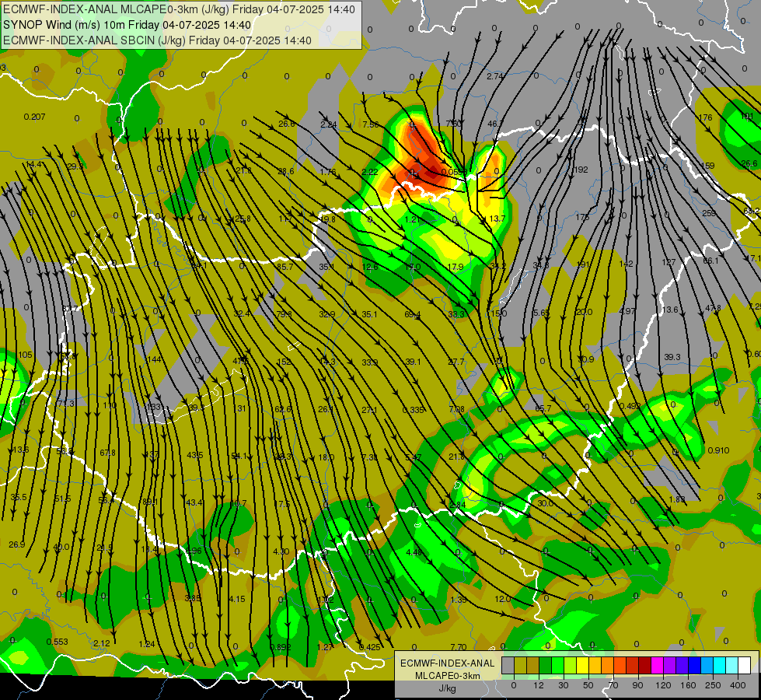
Task: Select the dark green legend swatch
Action: (x=546, y=665)
